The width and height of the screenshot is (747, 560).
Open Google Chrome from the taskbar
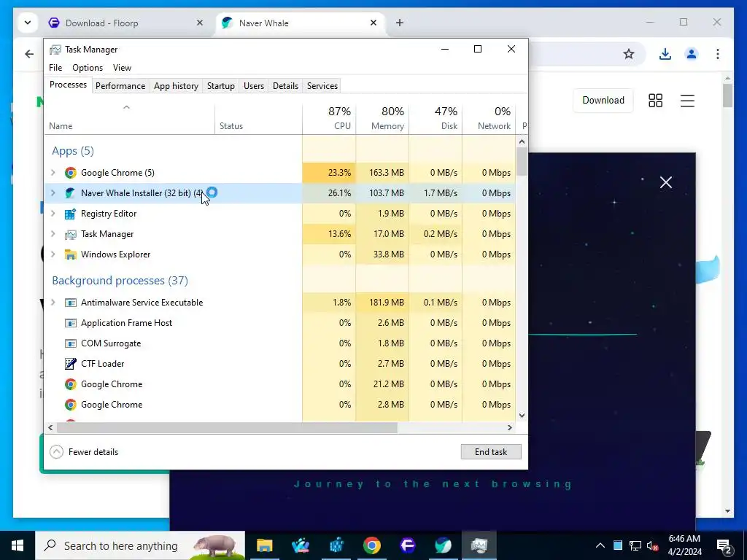tap(371, 545)
